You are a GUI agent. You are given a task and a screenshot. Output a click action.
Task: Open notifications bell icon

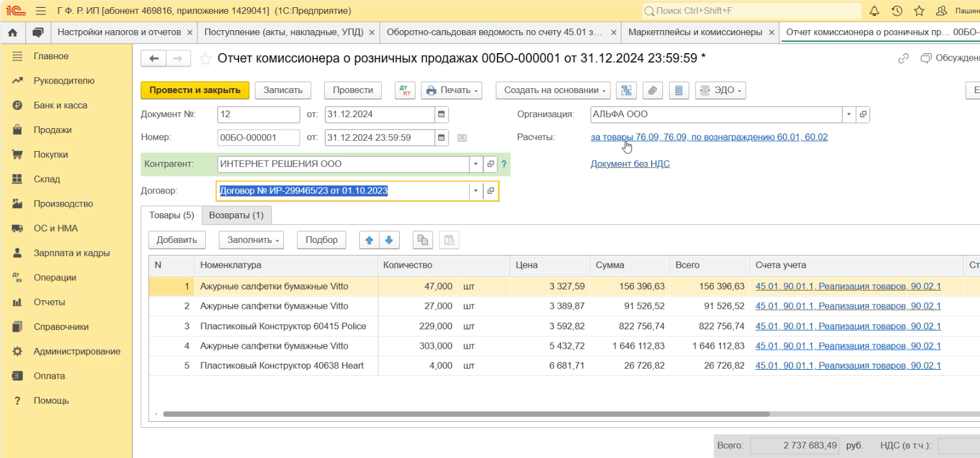(874, 11)
